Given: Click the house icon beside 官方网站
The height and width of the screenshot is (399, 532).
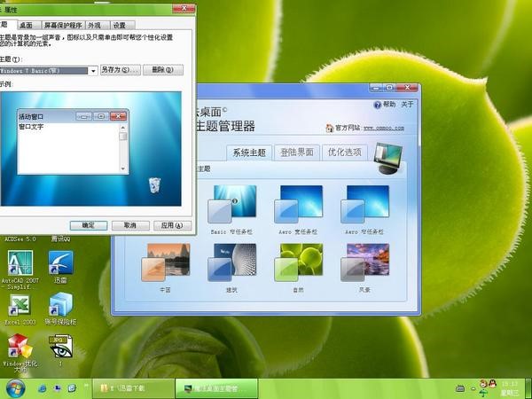Looking at the screenshot, I should click(x=330, y=128).
